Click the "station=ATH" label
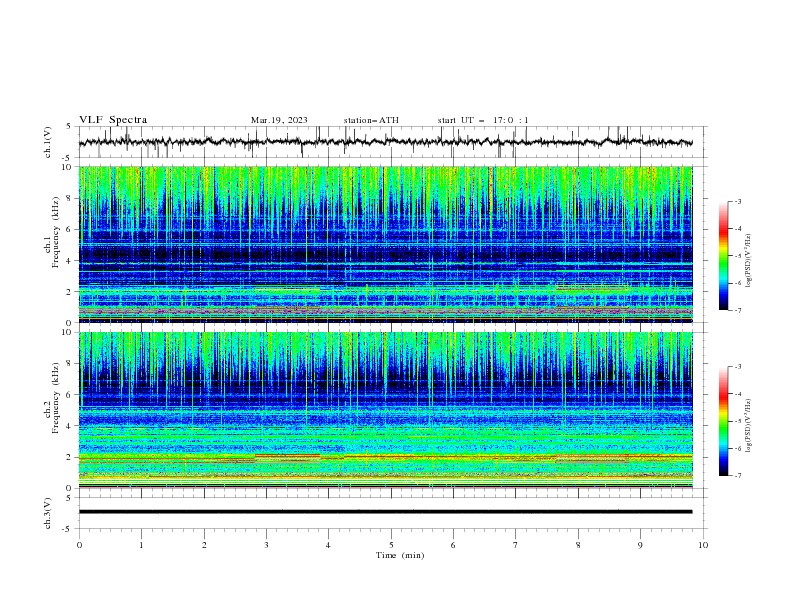Viewport: 792px width, 612px height. 371,120
